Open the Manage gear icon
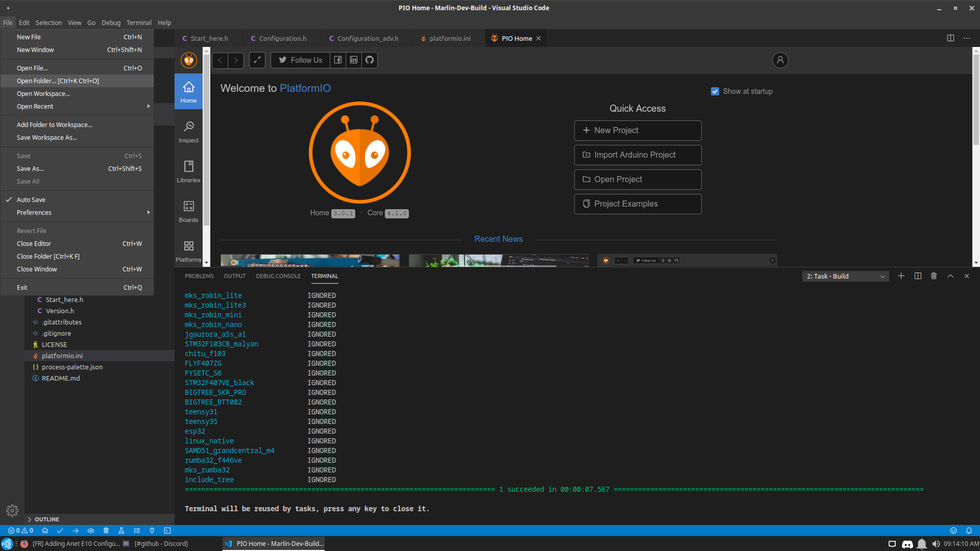The image size is (980, 551). click(12, 510)
